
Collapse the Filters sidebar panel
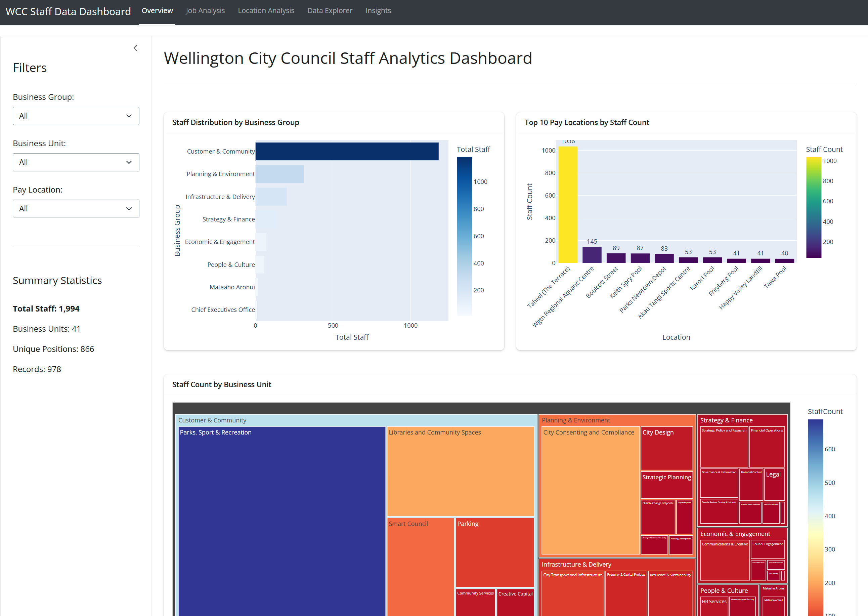tap(136, 48)
